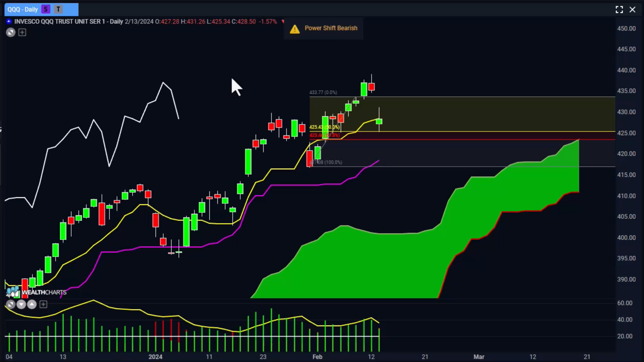Select the 417.08 (100.0%) Fibonacci label
644x362 pixels.
[326, 162]
